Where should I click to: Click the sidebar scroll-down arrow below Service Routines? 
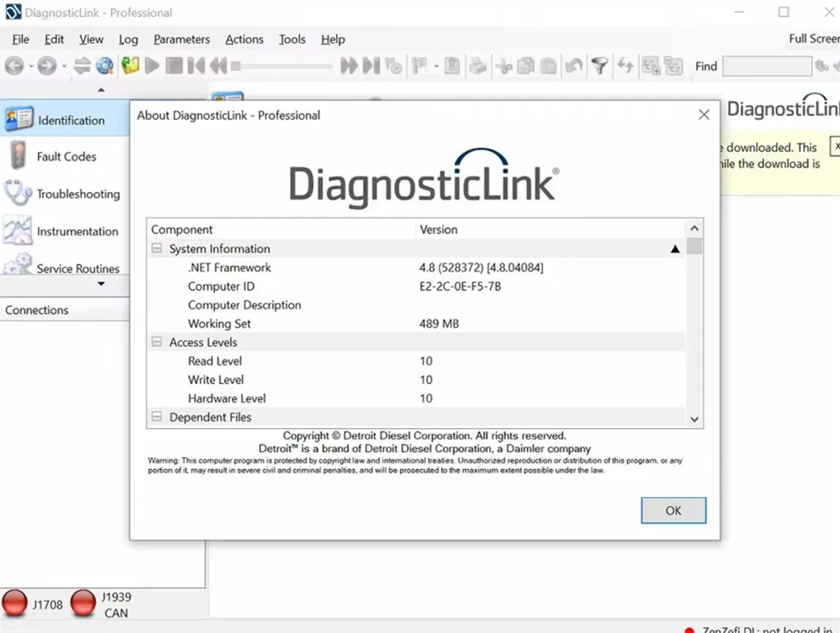point(101,284)
